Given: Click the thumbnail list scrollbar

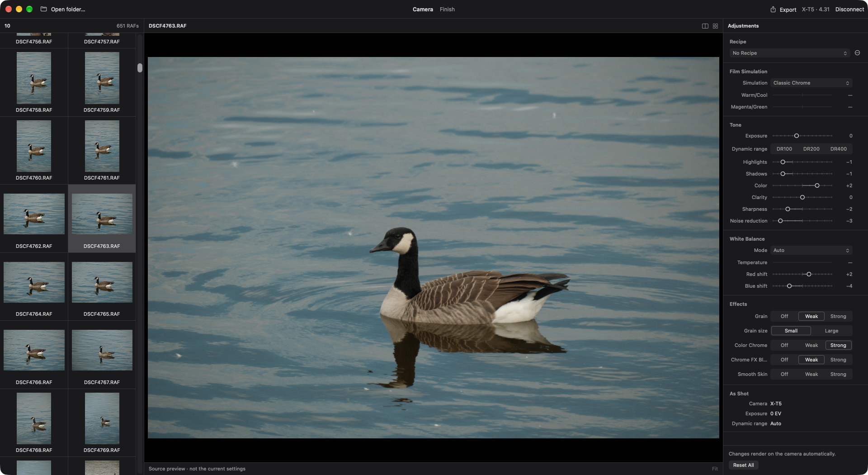Looking at the screenshot, I should coord(140,68).
